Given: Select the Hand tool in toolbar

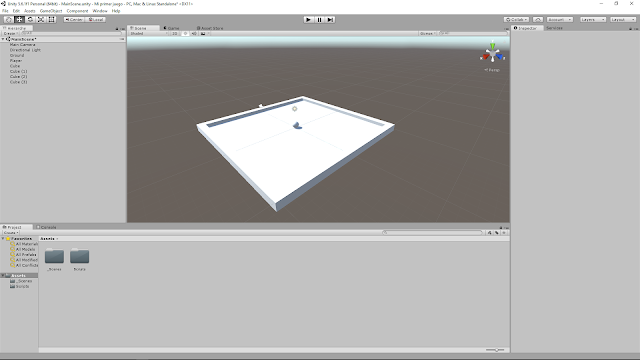Looking at the screenshot, I should 8,20.
